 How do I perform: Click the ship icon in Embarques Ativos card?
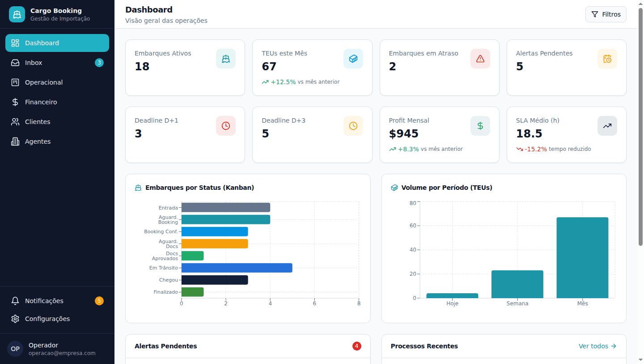(x=226, y=59)
